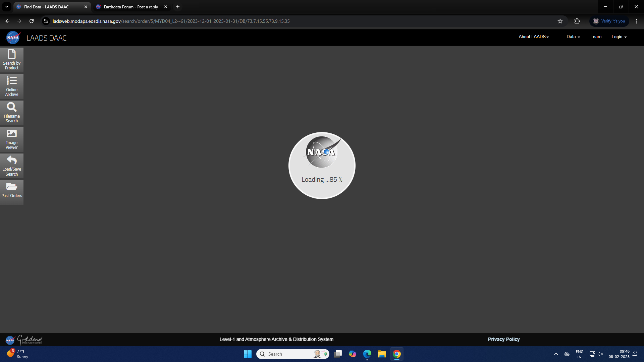The width and height of the screenshot is (644, 362).
Task: Expand the Login dropdown
Action: tap(619, 37)
